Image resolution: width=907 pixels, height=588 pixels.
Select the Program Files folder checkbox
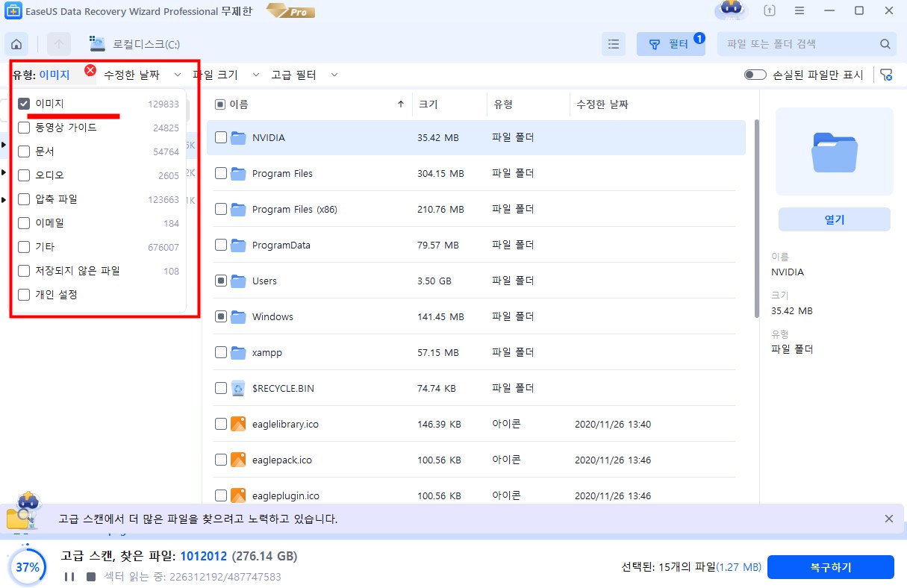220,173
